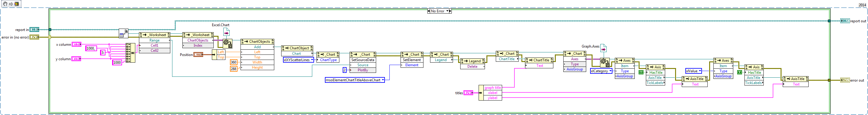The width and height of the screenshot is (868, 115).
Task: Click the 'error out' indicator terminal
Action: (845, 80)
